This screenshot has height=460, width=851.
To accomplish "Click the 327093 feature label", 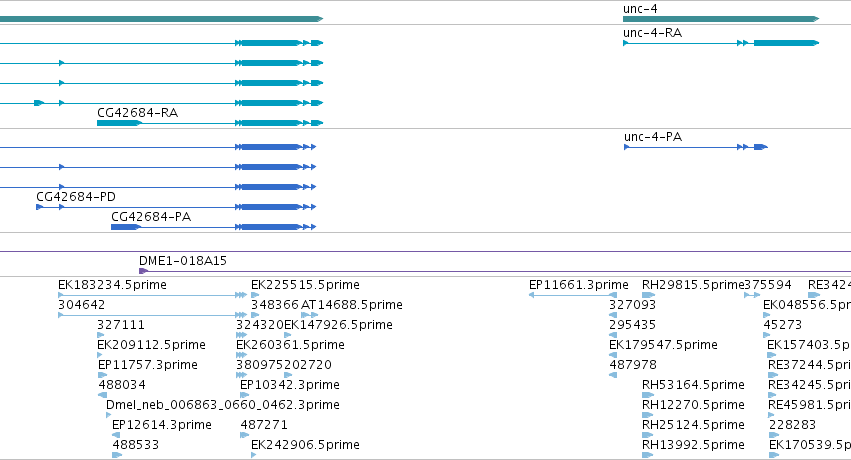I will (632, 305).
